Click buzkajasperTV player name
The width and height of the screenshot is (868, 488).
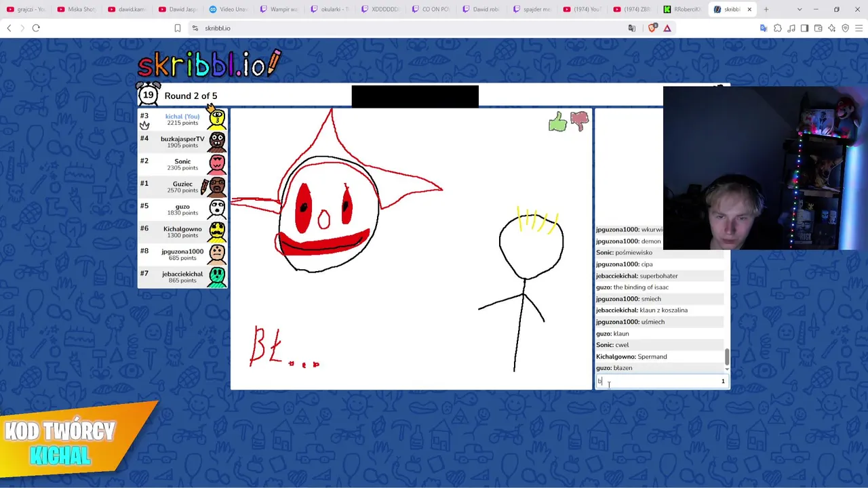click(182, 139)
